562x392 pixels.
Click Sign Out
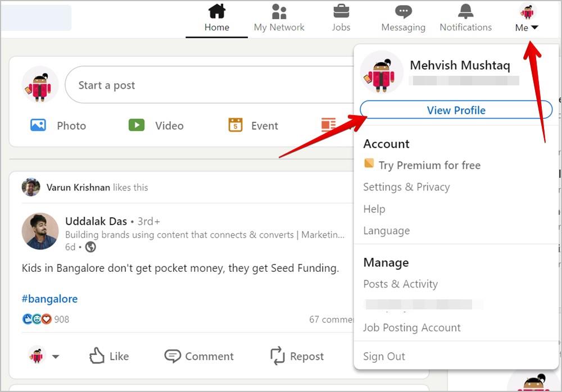(x=384, y=356)
